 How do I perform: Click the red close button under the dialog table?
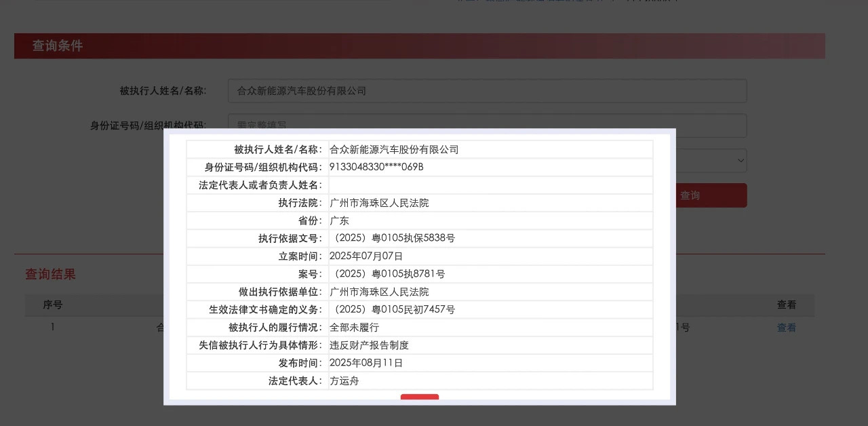[420, 397]
